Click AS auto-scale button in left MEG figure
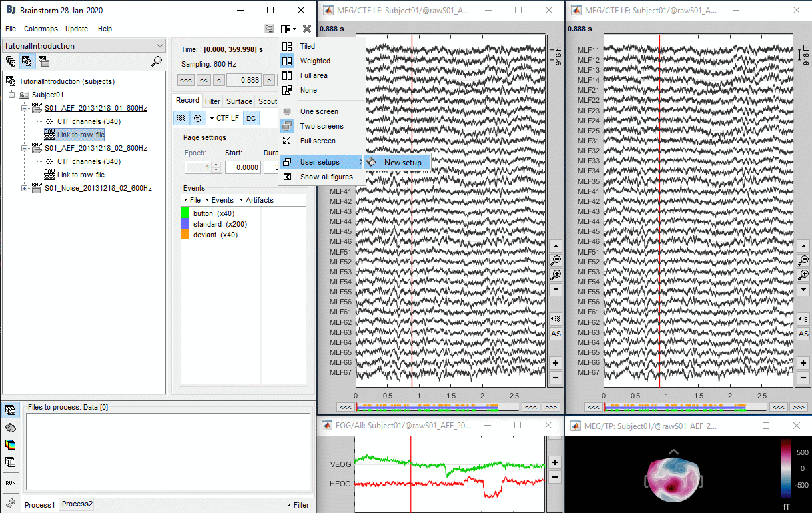The height and width of the screenshot is (513, 812). click(556, 334)
